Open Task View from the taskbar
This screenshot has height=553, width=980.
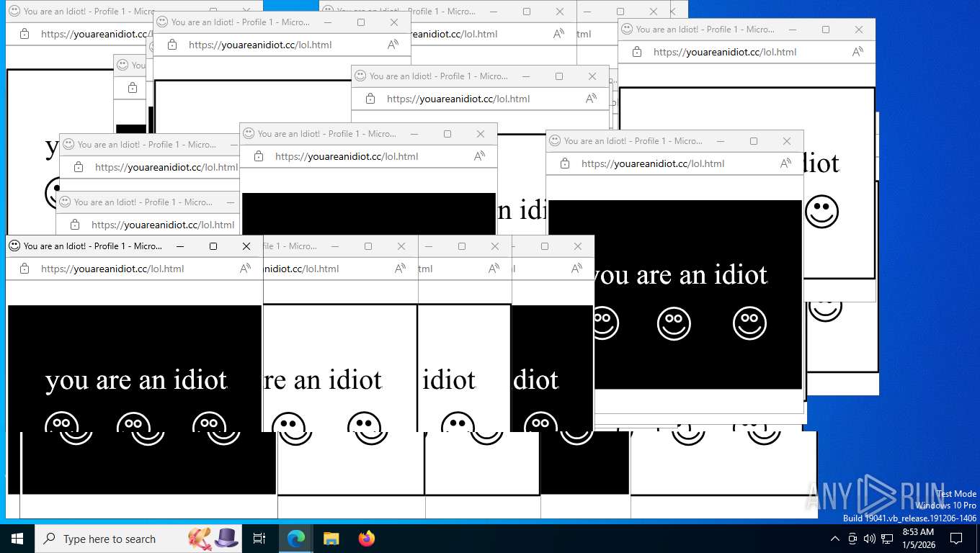click(259, 539)
